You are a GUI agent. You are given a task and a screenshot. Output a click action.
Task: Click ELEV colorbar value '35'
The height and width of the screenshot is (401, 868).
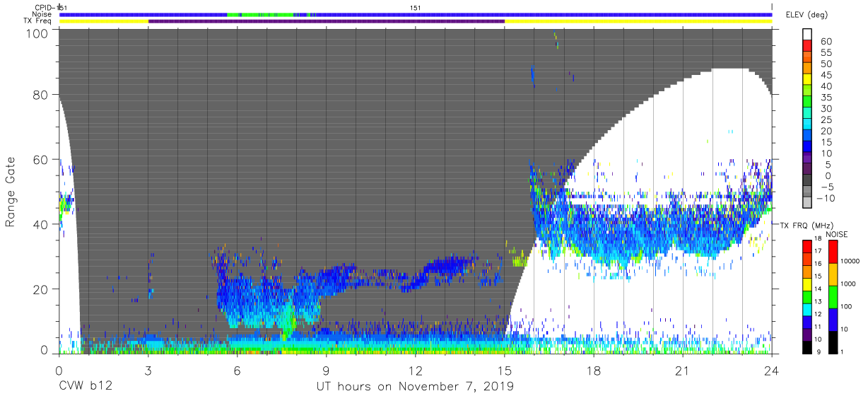click(x=826, y=98)
